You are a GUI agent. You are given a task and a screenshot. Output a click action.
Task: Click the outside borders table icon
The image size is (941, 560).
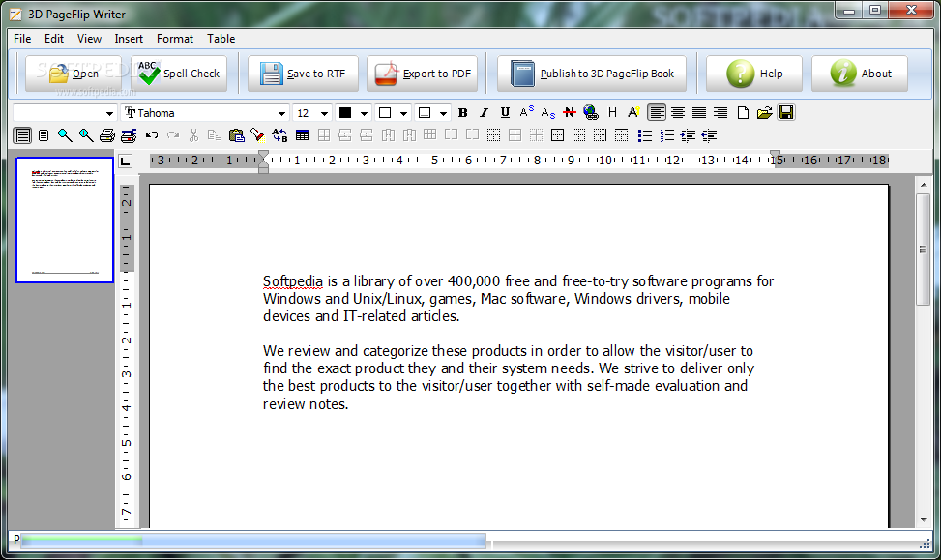pyautogui.click(x=557, y=135)
